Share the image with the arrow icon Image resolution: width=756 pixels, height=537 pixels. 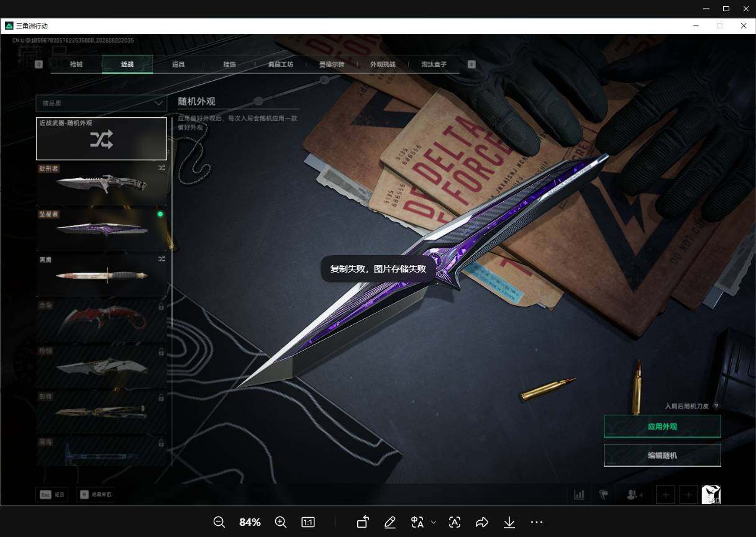tap(482, 522)
